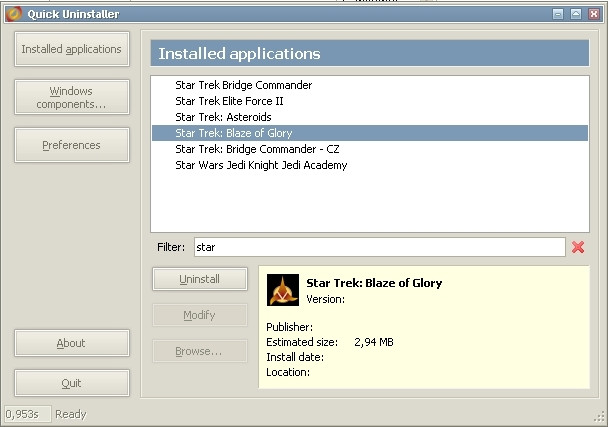
Task: Show the About information
Action: (72, 343)
